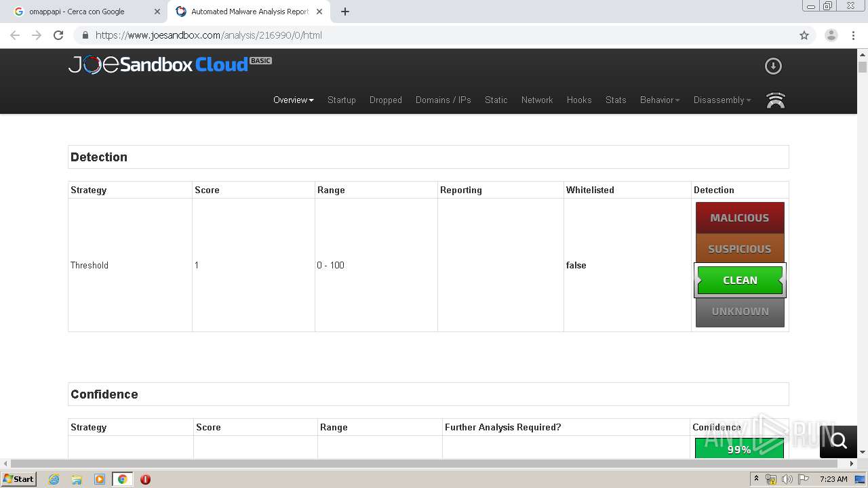868x488 pixels.
Task: Expand the Disassembly dropdown menu
Action: coord(722,100)
